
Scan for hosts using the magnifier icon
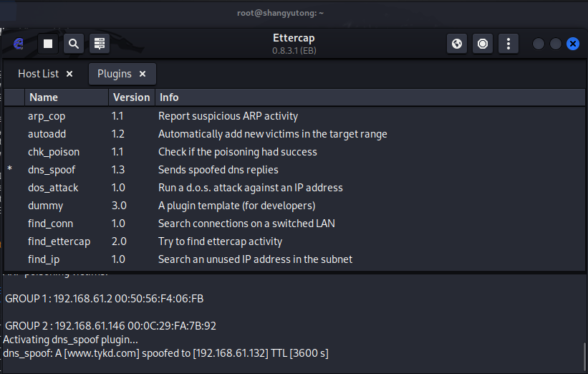coord(74,44)
